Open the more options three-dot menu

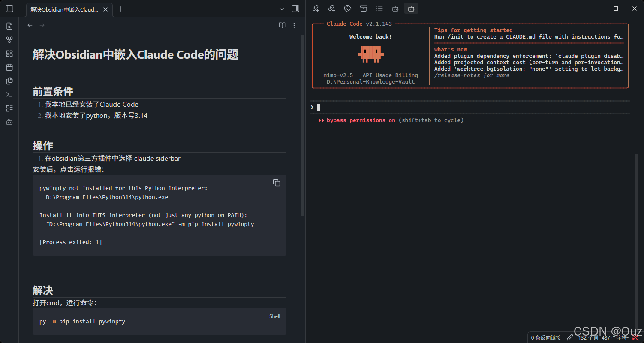click(294, 25)
